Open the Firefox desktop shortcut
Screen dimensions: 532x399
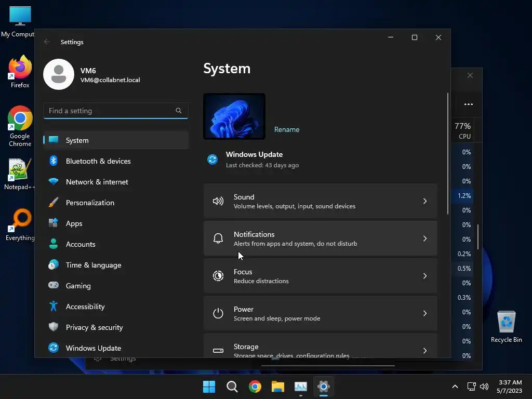pyautogui.click(x=20, y=72)
